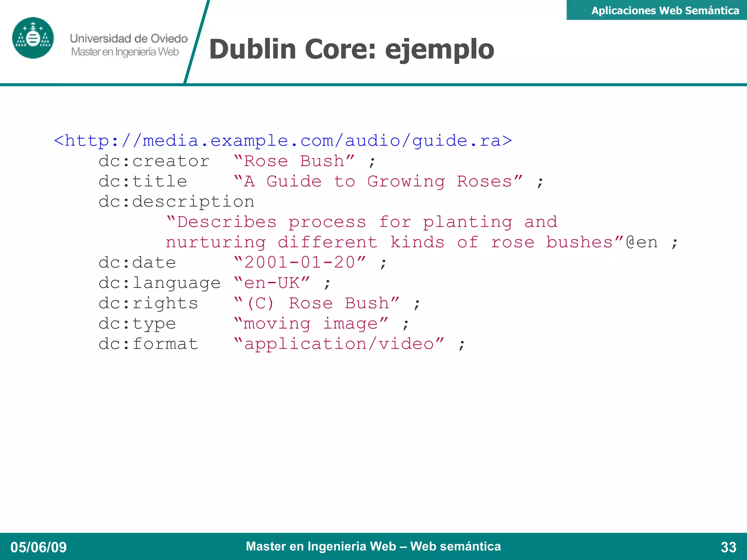Select the 'Dublin Core: ejemplo' slide title
747x560 pixels.
[351, 49]
